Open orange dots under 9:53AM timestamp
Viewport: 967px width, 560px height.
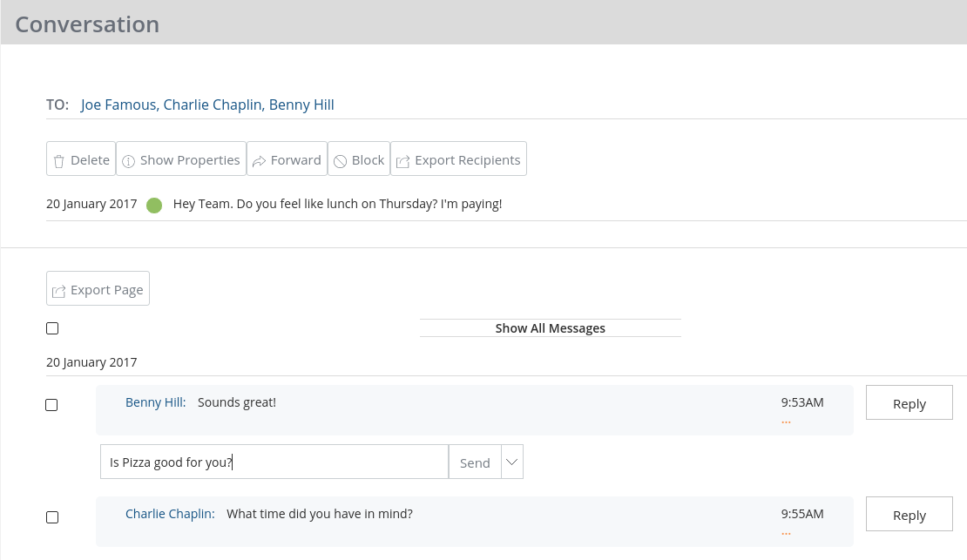click(786, 422)
